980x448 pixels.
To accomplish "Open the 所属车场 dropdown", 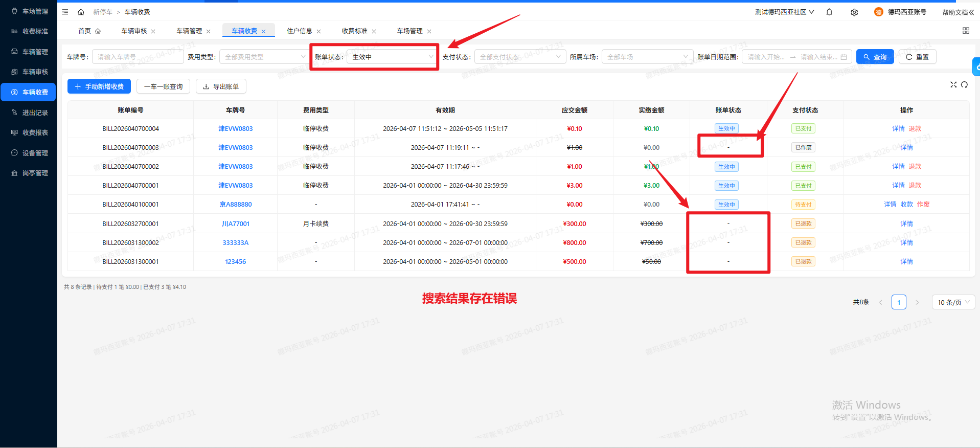I will click(x=647, y=57).
